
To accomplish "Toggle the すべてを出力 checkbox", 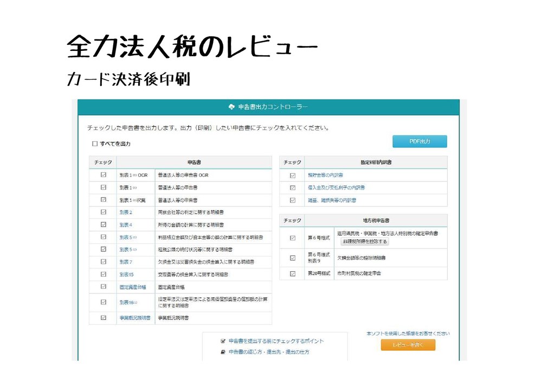I will pyautogui.click(x=94, y=143).
